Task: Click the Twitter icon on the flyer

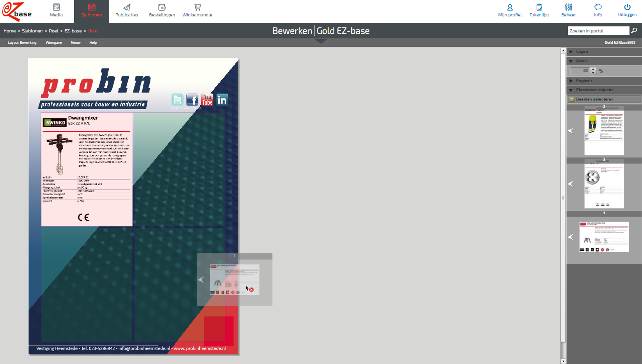Action: [177, 100]
